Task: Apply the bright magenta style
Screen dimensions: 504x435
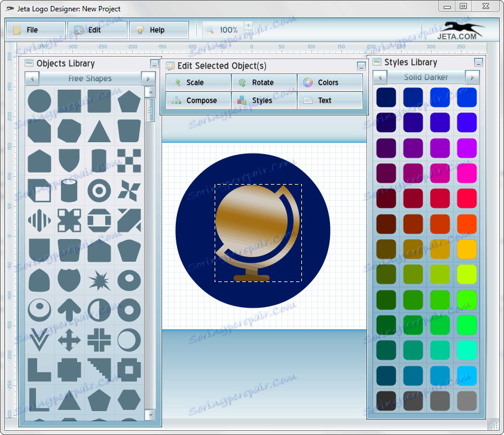Action: point(467,173)
